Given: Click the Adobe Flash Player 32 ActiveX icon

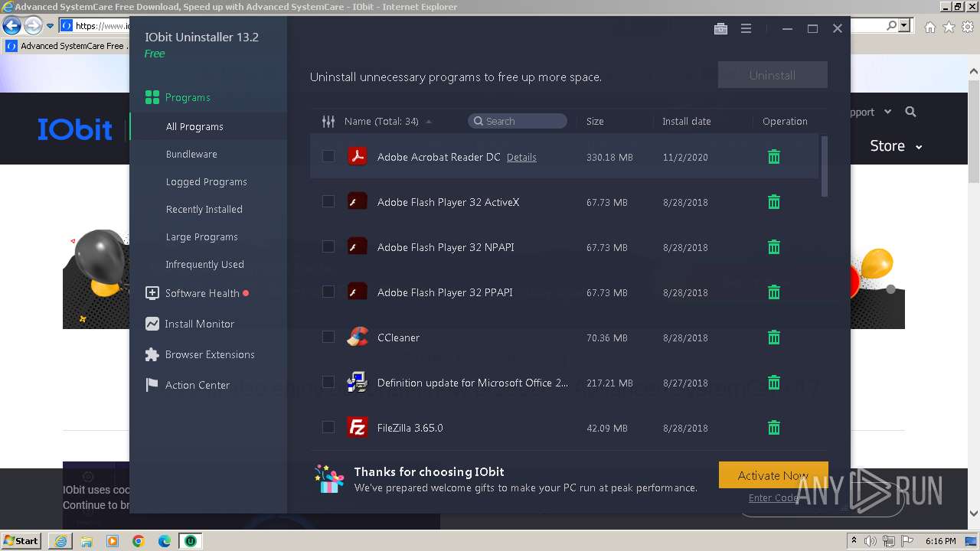Looking at the screenshot, I should click(357, 202).
